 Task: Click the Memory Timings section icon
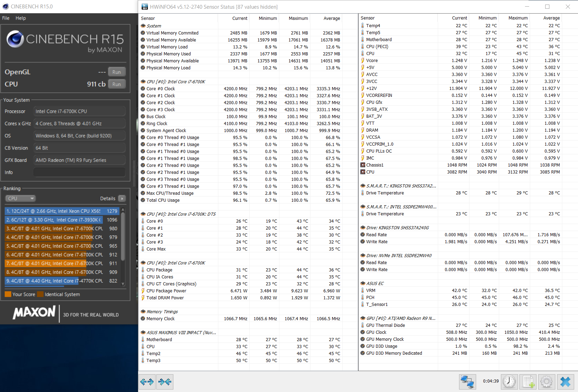[x=143, y=312]
